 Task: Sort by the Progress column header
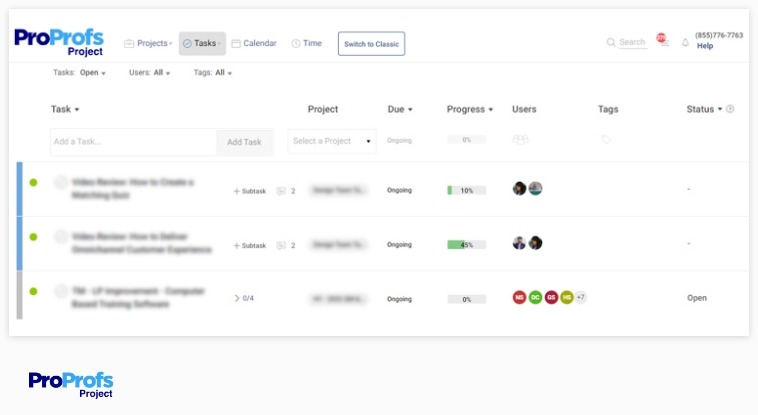tap(469, 109)
